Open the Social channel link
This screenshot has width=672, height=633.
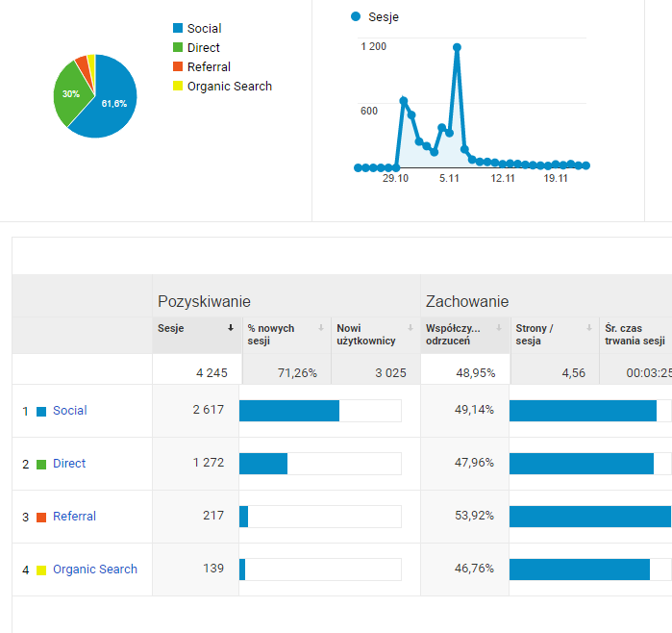(x=70, y=411)
